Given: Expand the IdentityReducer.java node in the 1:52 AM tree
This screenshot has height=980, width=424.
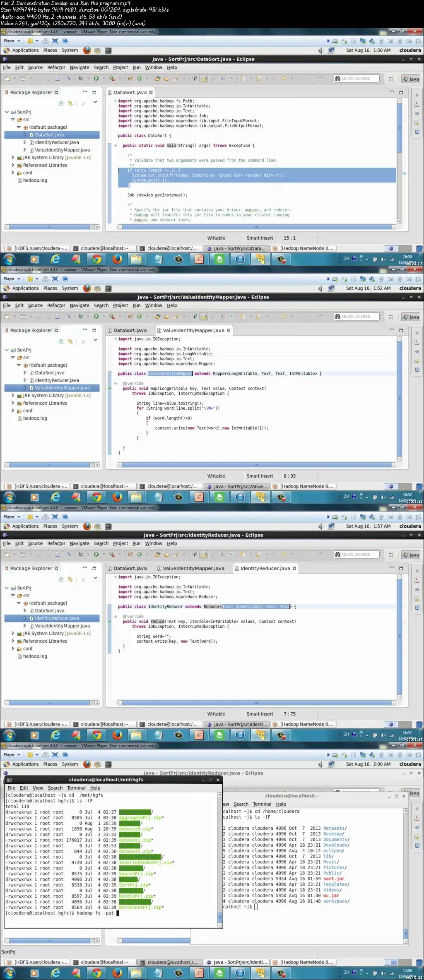Looking at the screenshot, I should tap(24, 380).
